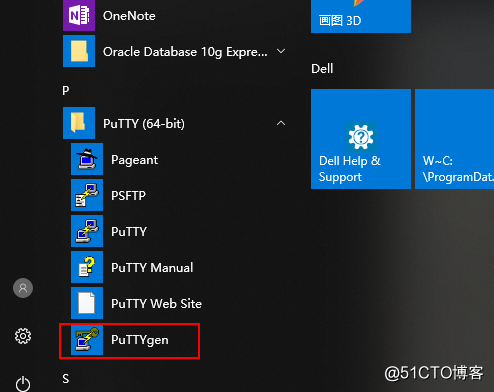Select the PuTTY Web Site label
The image size is (494, 392).
click(x=157, y=304)
